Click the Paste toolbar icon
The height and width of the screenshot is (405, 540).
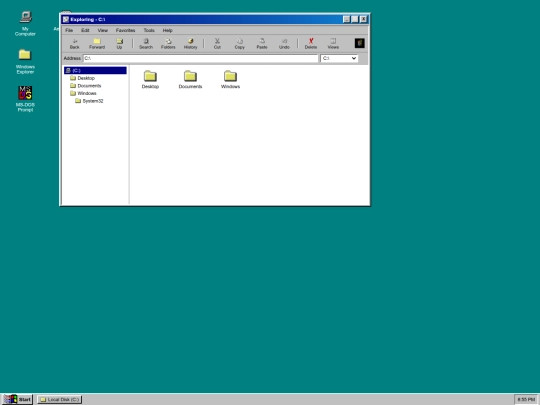pyautogui.click(x=262, y=44)
